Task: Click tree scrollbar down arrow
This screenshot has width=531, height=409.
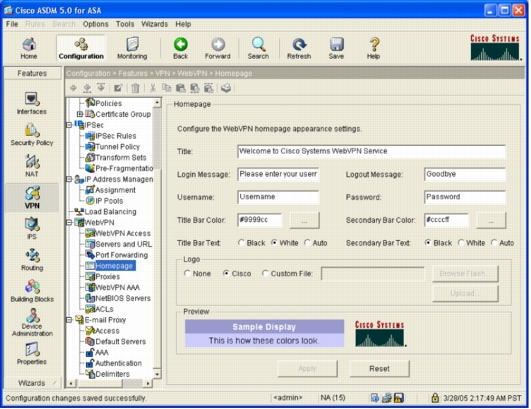Action: tap(157, 374)
